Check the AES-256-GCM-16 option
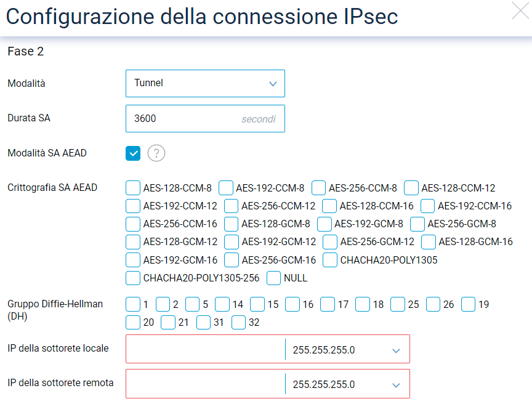The width and height of the screenshot is (532, 412). click(x=232, y=260)
